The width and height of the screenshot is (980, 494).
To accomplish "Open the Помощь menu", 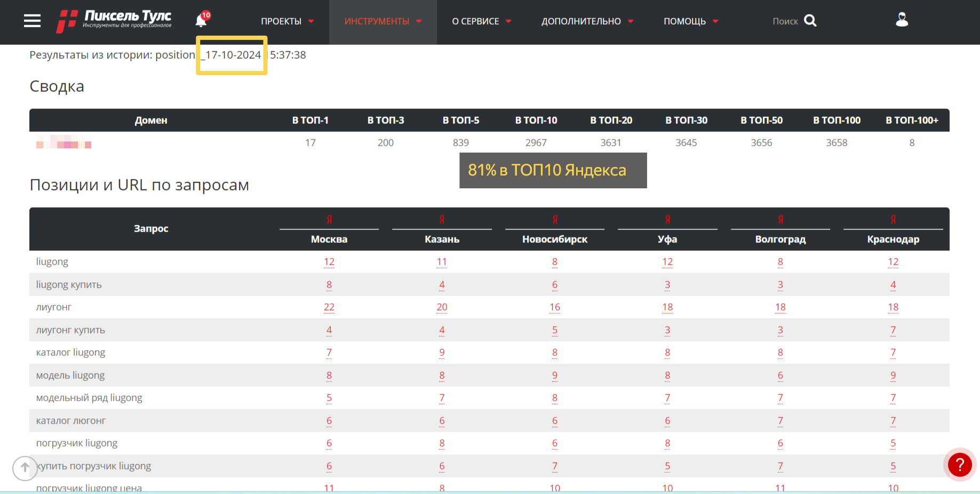I will 690,21.
